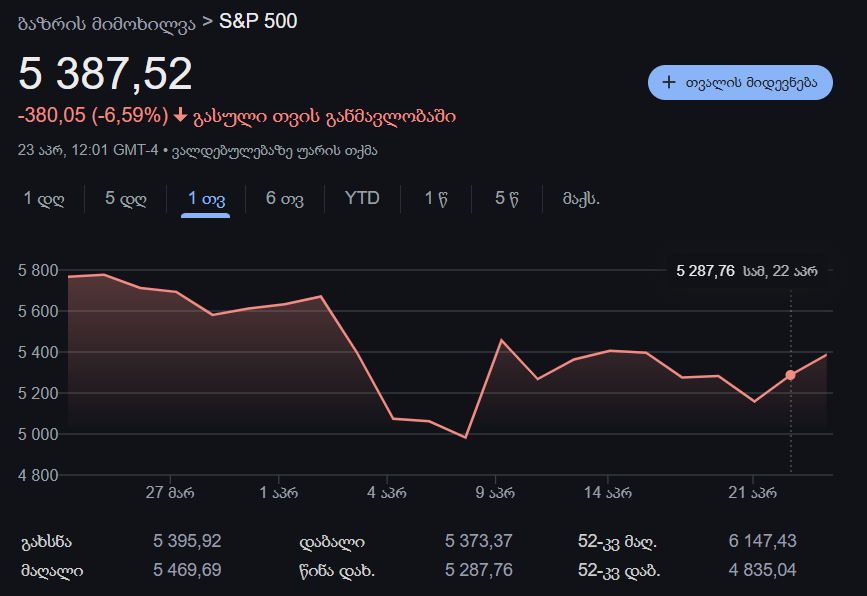Click the plus icon on the follow button
Viewport: 867px width, 596px height.
pos(669,83)
